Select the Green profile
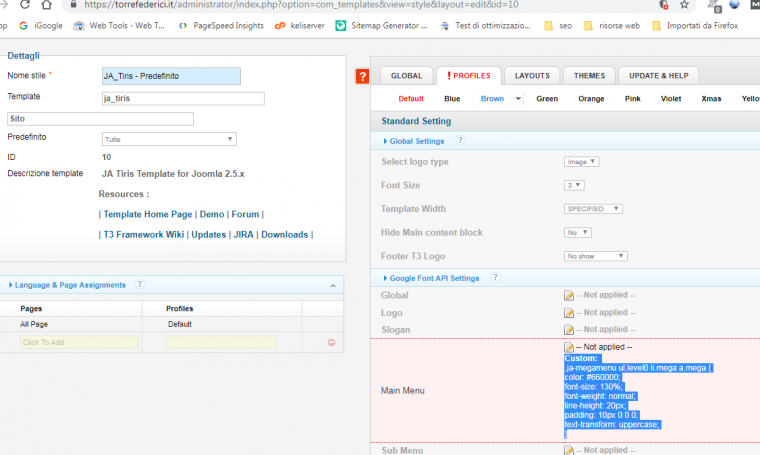Viewport: 760px width, 455px height. [547, 99]
